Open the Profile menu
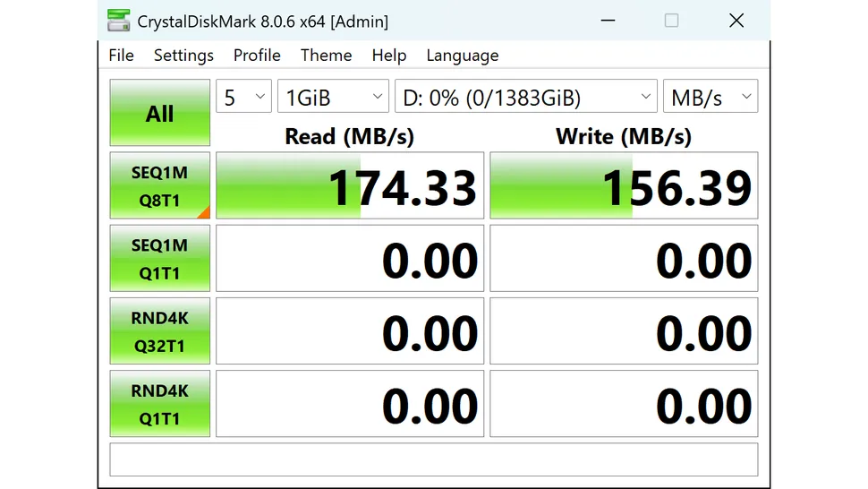This screenshot has width=868, height=489. click(257, 56)
